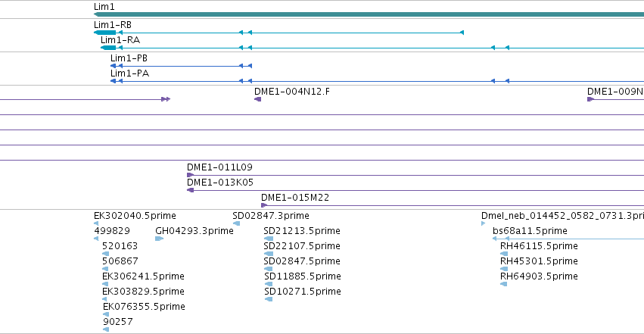Click the Dmel_neb_014452 arrow glyph

pyautogui.click(x=484, y=223)
